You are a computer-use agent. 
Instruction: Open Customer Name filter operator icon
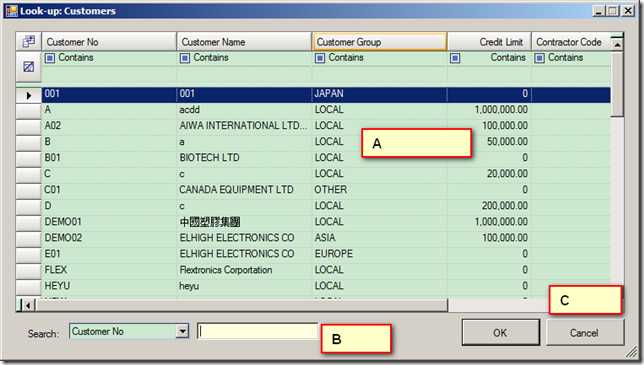[x=185, y=58]
